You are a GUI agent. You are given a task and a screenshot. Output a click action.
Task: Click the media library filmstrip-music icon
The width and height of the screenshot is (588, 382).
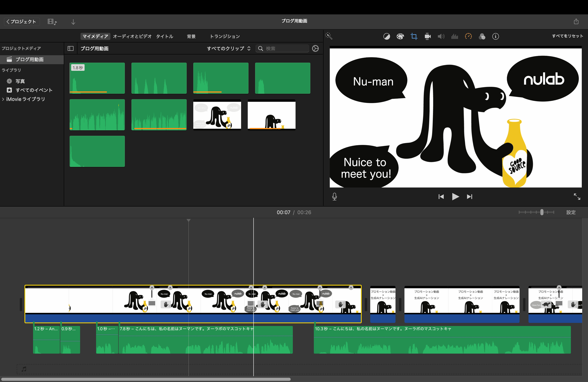[52, 22]
